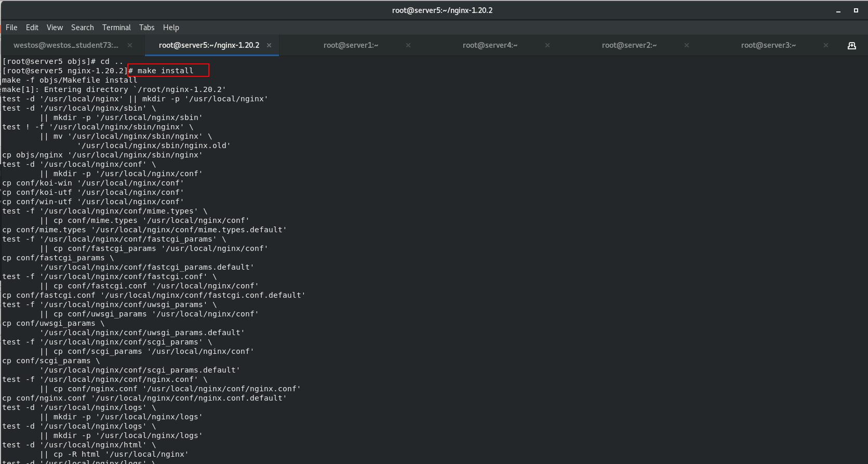Viewport: 868px width, 464px height.
Task: Click the 'cp conf/win-utf' output line
Action: pyautogui.click(x=93, y=202)
